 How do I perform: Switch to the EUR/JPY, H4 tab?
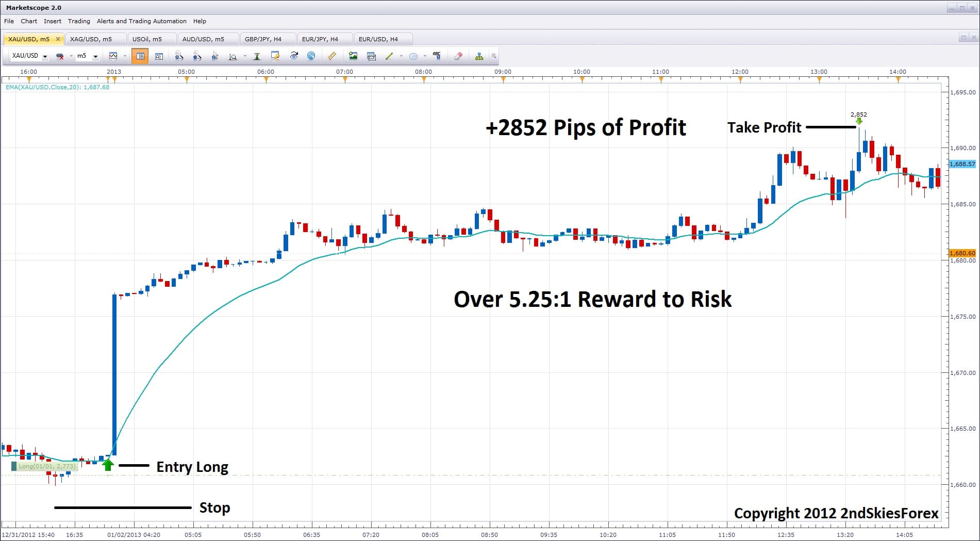[x=324, y=39]
